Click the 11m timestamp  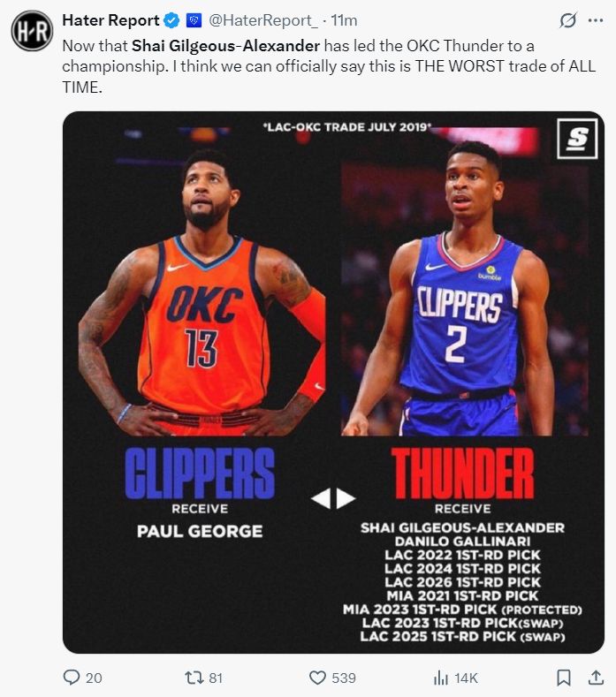[x=344, y=20]
